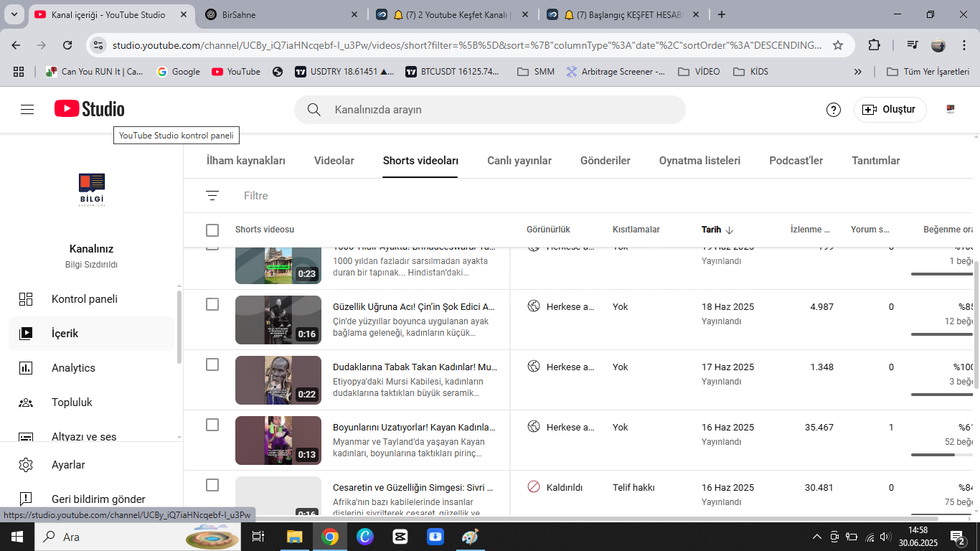Open the 1000 Yıldır Ayakta video thumbnail
Screen dimensions: 980x551
click(x=278, y=265)
